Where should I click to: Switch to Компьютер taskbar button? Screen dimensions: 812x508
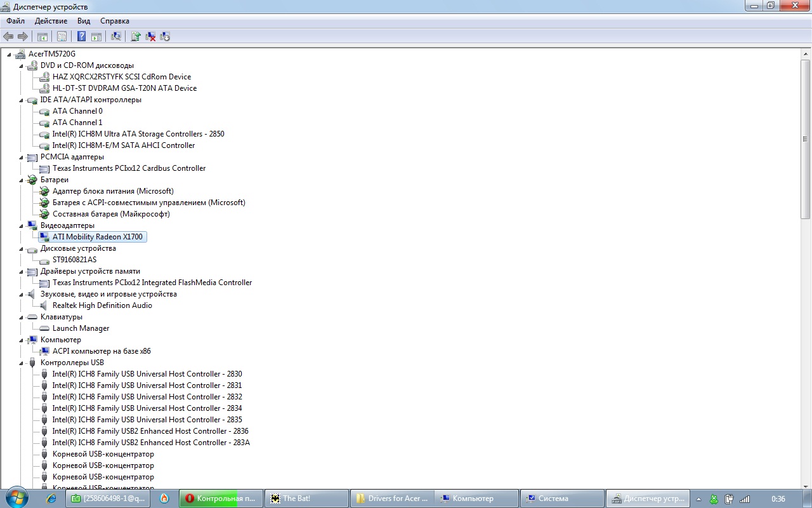[x=476, y=498]
